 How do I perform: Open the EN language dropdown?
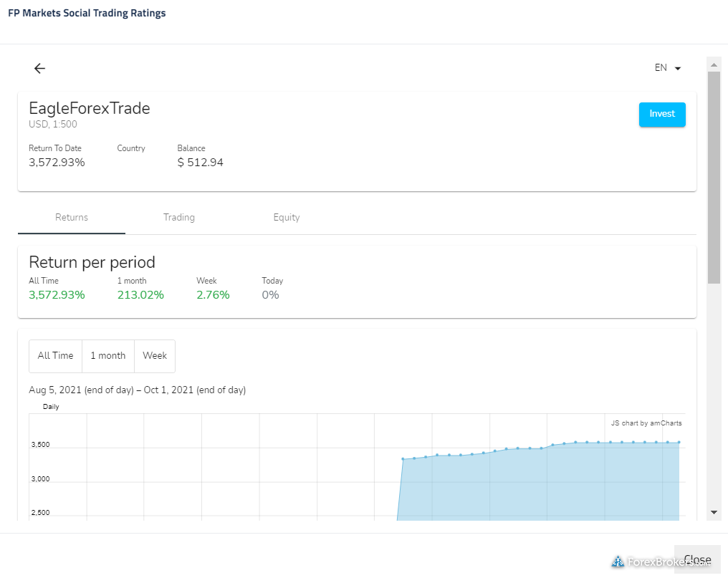point(668,68)
